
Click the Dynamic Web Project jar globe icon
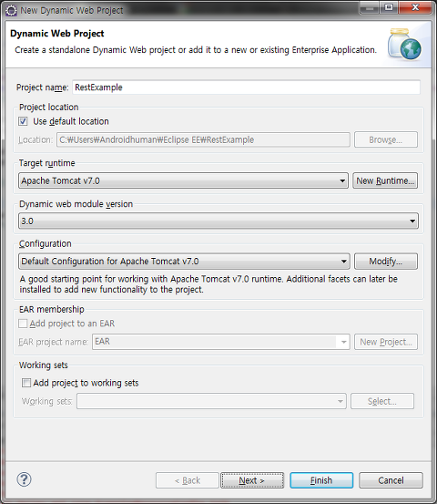pos(404,44)
